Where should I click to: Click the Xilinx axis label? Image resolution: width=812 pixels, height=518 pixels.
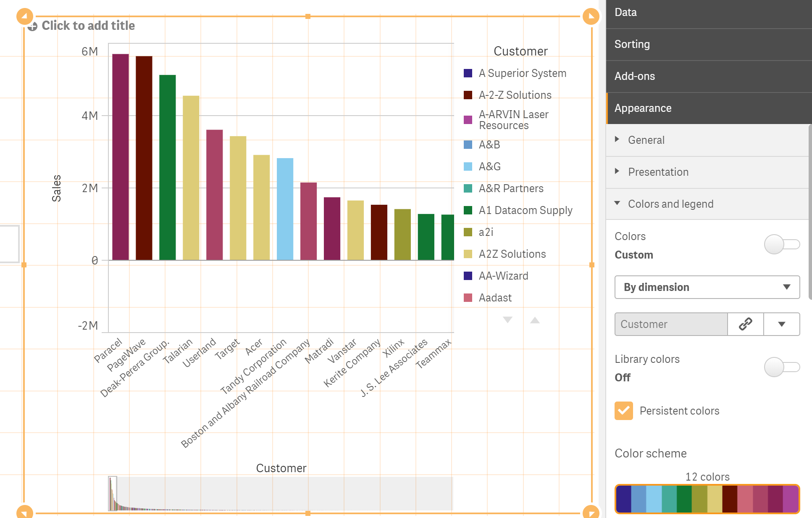pos(394,349)
